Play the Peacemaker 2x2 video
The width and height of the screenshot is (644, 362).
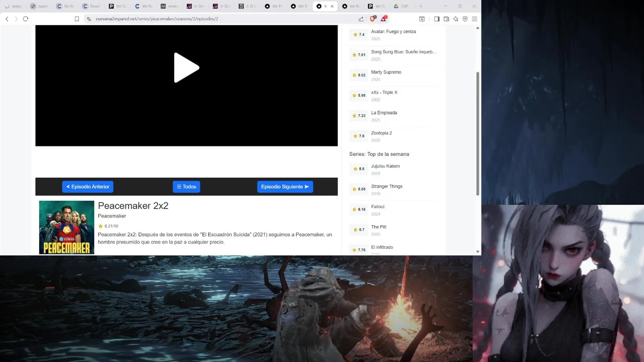coord(187,67)
